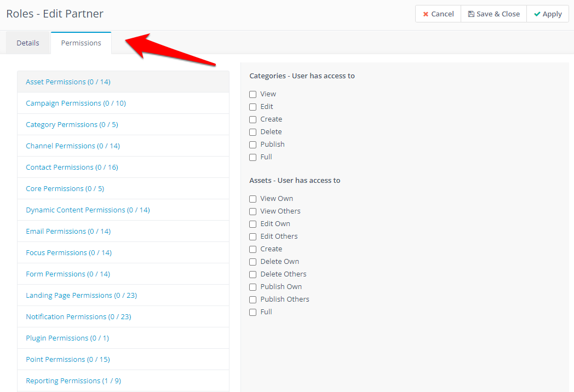
Task: Open Asset Permissions section
Action: pyautogui.click(x=68, y=82)
